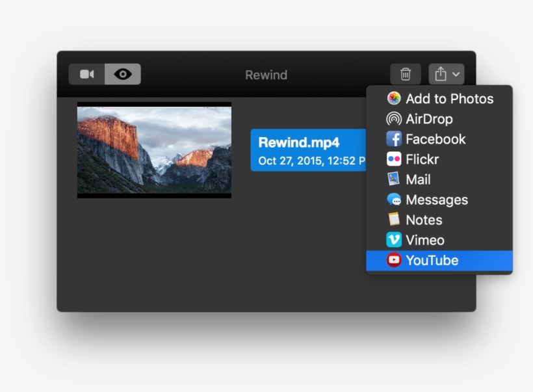The width and height of the screenshot is (533, 392).
Task: Click the Oct 27, 2015 date text
Action: 312,161
